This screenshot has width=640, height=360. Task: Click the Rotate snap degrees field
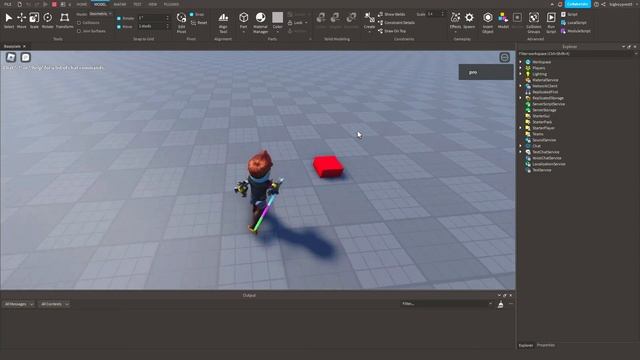pos(153,18)
